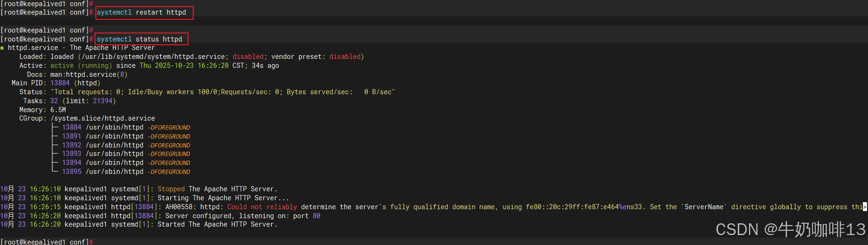Click 'httpd.service - The Apache HTTP Server' line
This screenshot has height=245, width=868.
81,48
